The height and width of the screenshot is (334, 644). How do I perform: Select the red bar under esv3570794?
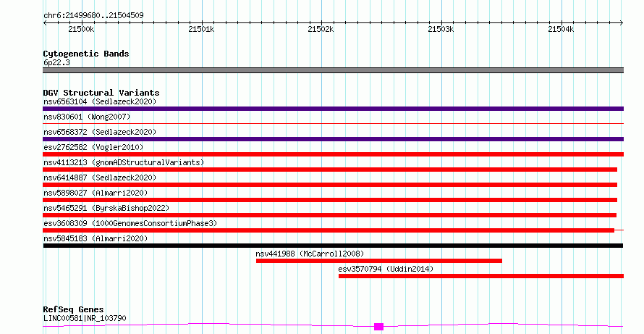pos(481,276)
